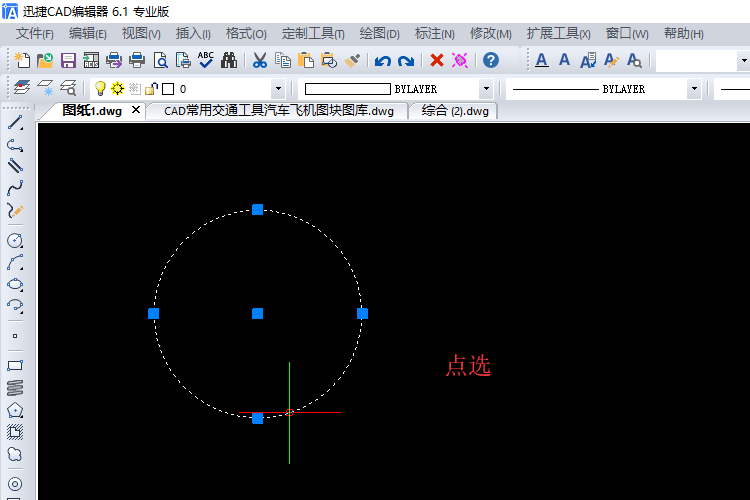The height and width of the screenshot is (500, 750).
Task: Paste from clipboard
Action: click(306, 61)
